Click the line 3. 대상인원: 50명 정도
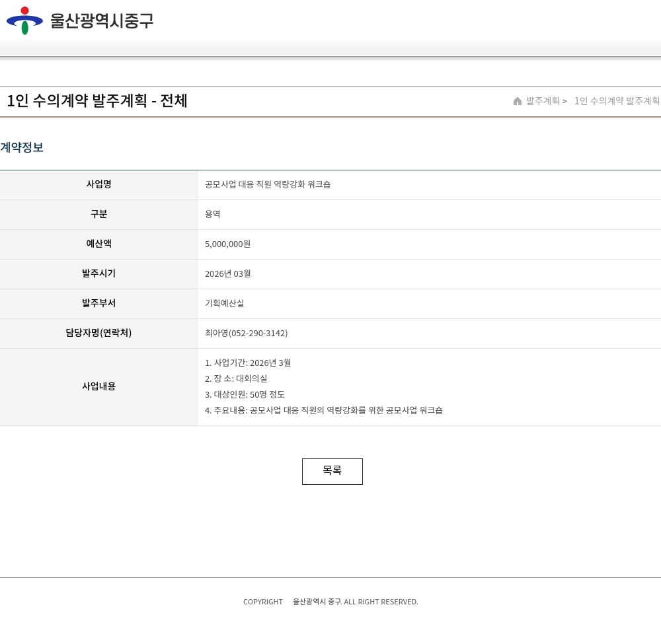 [x=245, y=395]
